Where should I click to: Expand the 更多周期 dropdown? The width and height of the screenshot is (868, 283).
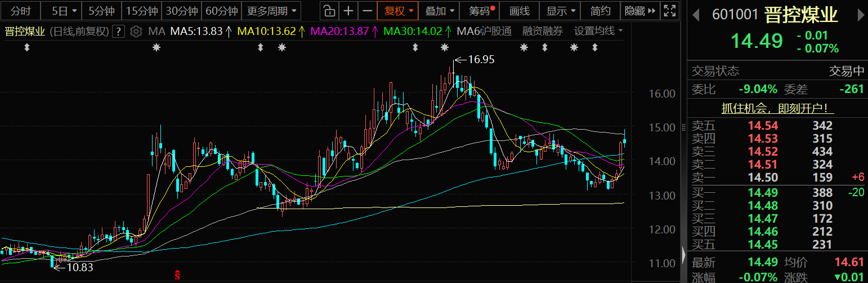(x=271, y=11)
